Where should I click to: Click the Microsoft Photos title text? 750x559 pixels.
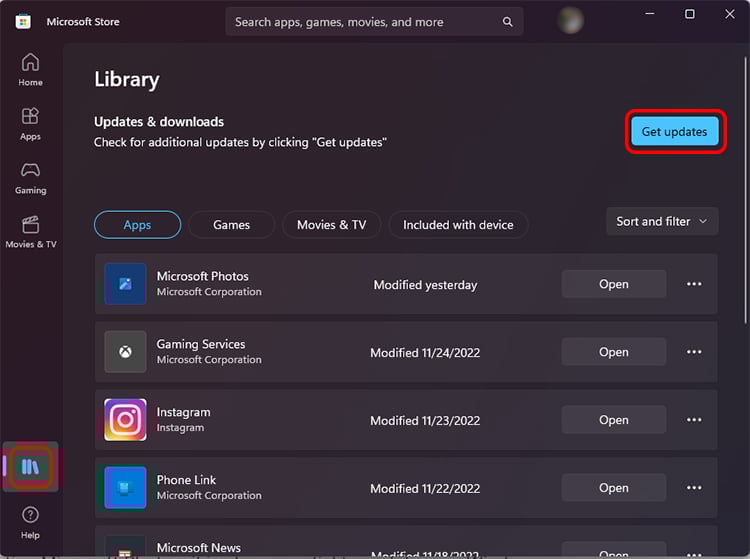coord(203,276)
